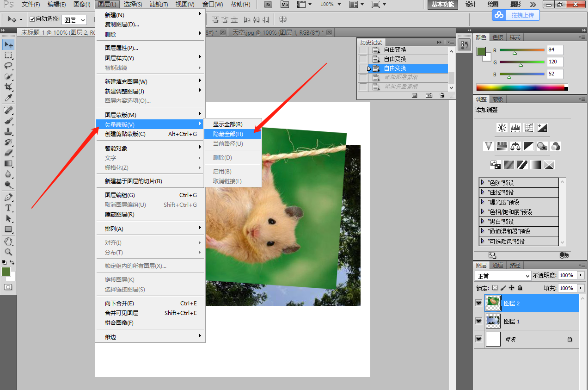Select the Zoom tool
Screen dimensions: 588x390
tap(8, 252)
